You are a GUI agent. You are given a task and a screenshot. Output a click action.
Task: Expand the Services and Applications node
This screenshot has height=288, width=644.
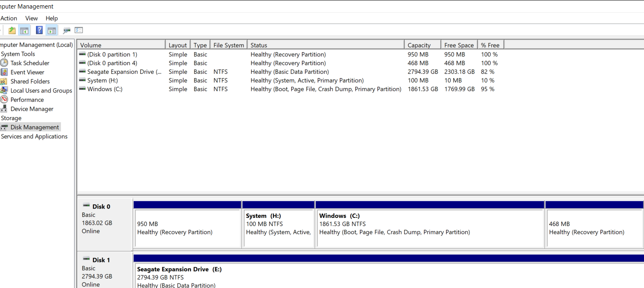tap(34, 136)
